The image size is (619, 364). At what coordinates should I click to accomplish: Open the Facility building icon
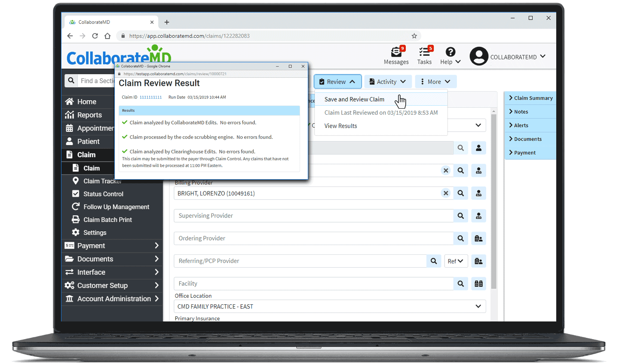tap(478, 284)
